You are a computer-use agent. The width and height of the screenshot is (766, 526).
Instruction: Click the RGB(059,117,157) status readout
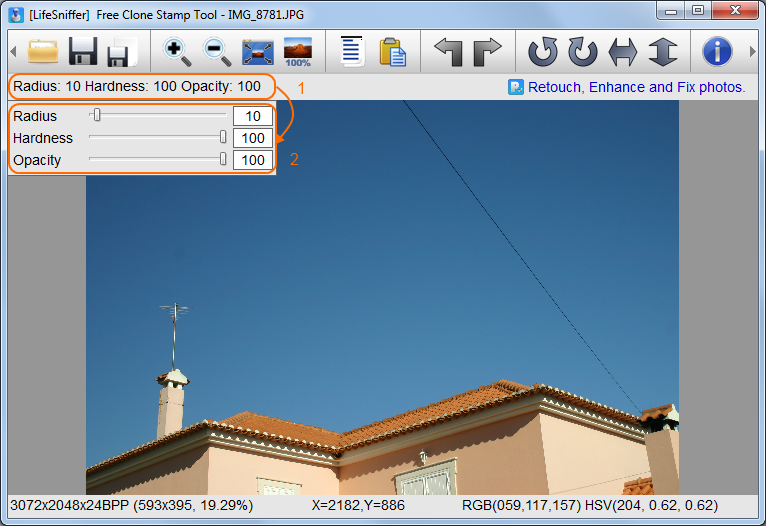click(x=521, y=505)
